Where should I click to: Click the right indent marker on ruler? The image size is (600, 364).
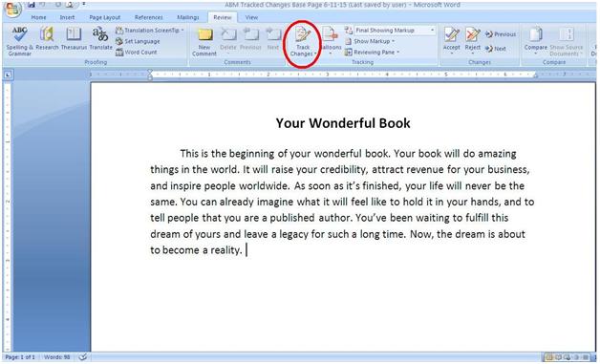pyautogui.click(x=536, y=76)
